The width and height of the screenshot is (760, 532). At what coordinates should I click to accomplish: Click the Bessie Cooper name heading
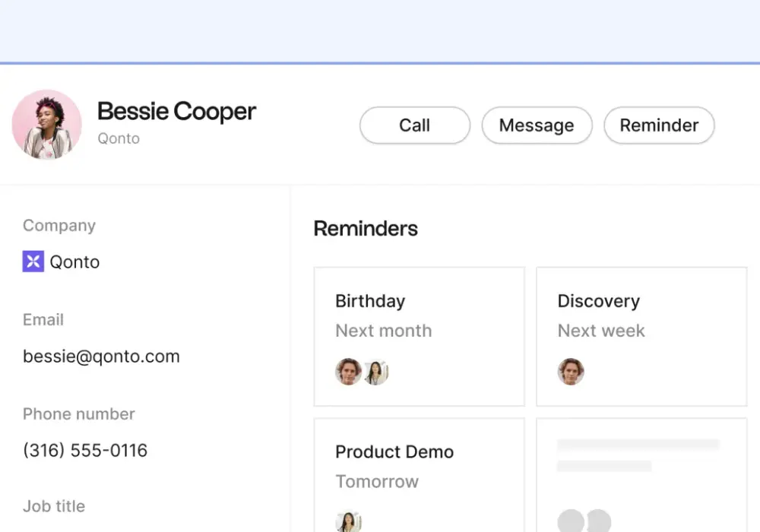point(176,112)
